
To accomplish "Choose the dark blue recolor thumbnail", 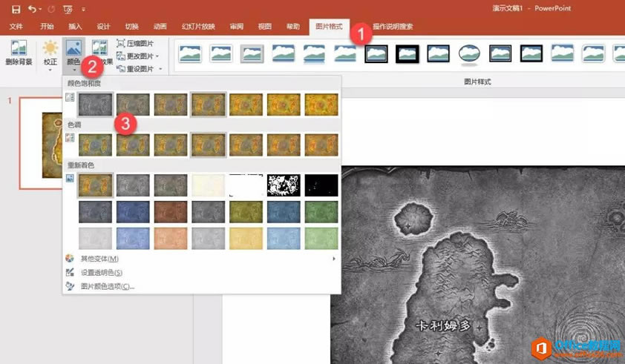I will [133, 211].
